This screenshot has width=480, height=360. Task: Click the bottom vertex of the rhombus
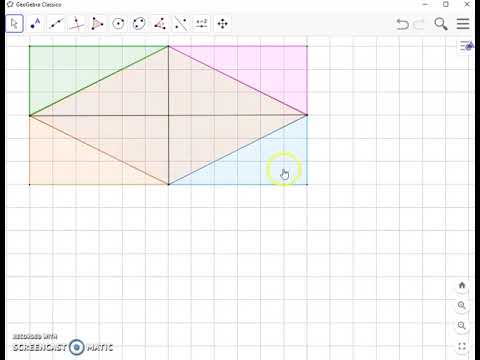tap(169, 184)
